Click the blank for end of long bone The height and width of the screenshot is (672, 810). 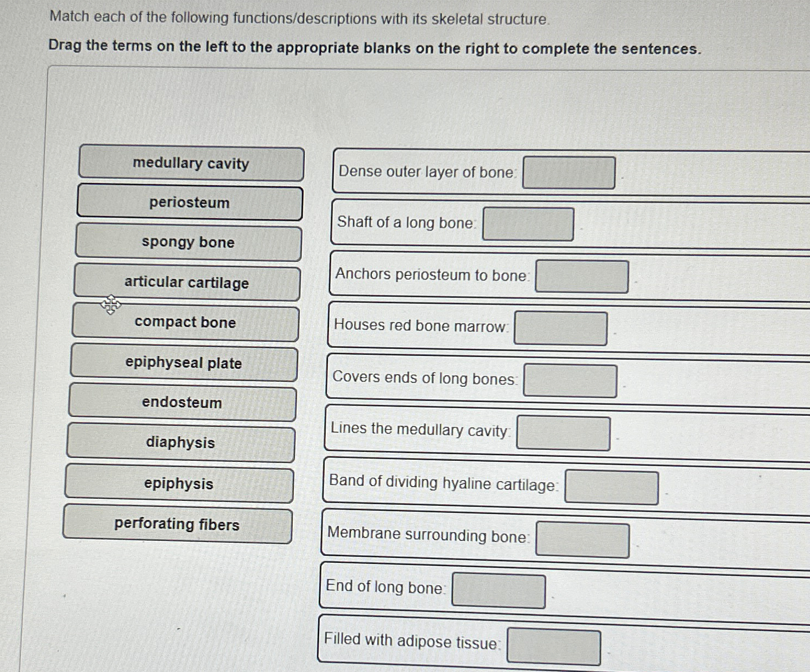coord(498,590)
